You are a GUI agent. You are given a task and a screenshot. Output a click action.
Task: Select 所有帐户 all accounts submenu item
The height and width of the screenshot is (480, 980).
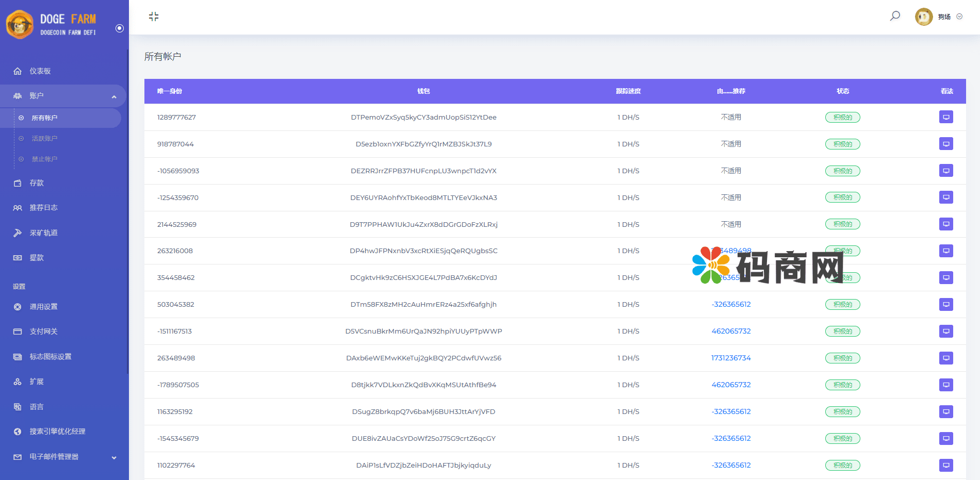44,118
